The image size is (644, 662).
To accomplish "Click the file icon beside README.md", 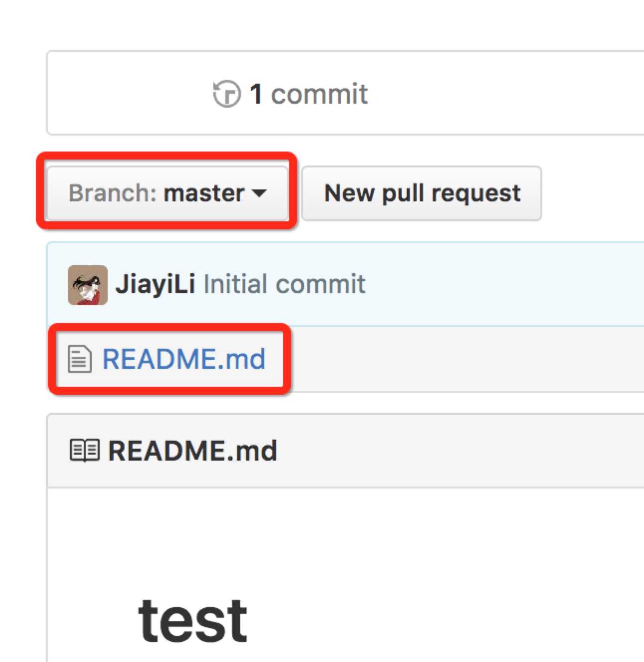I will pos(80,359).
